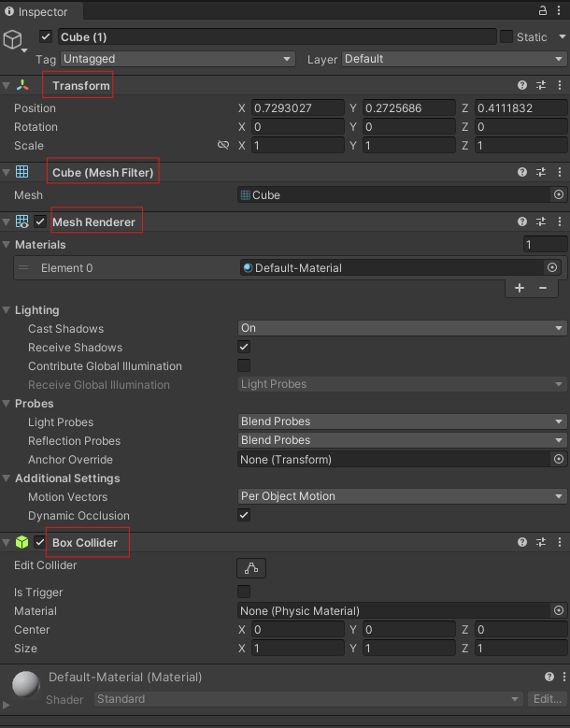Open Mesh Filter presets icon
Image resolution: width=570 pixels, height=728 pixels.
pos(541,172)
